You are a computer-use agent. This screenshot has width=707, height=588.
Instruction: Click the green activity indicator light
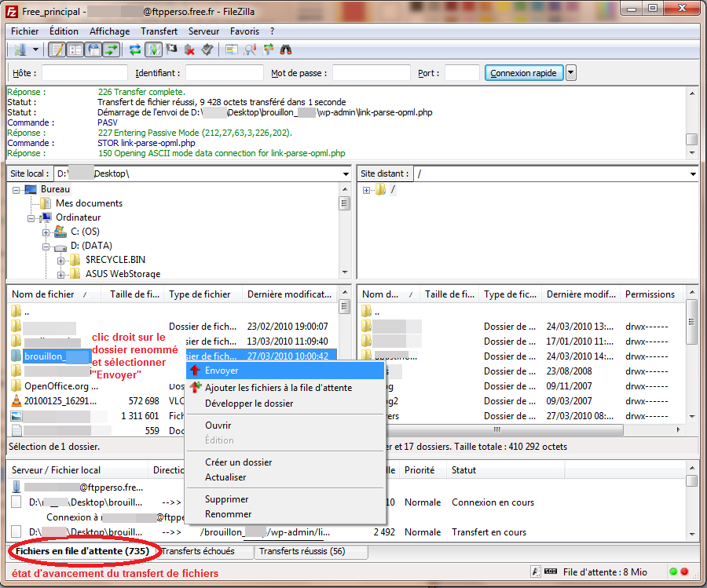tap(674, 572)
